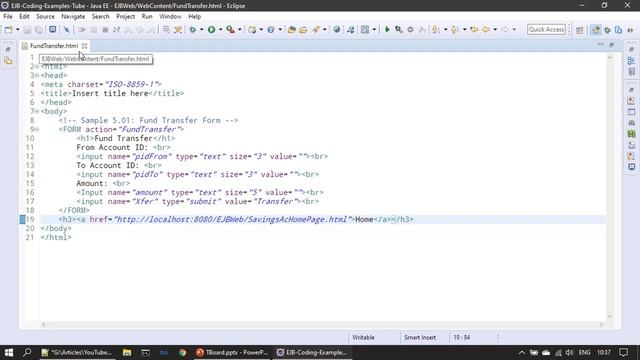The width and height of the screenshot is (640, 360).
Task: Switch to the Java perspective icon
Action: coord(618,30)
